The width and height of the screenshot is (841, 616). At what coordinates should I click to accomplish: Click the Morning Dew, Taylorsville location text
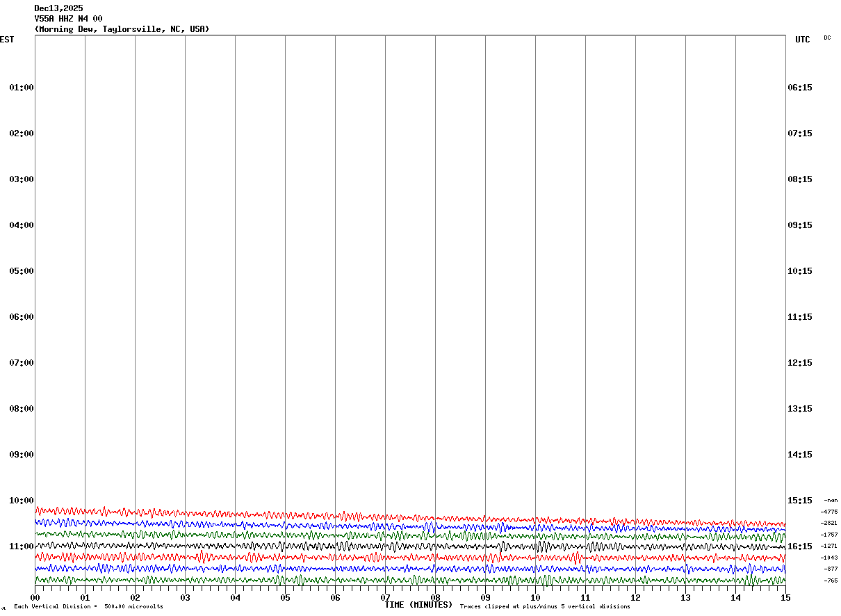coord(100,29)
